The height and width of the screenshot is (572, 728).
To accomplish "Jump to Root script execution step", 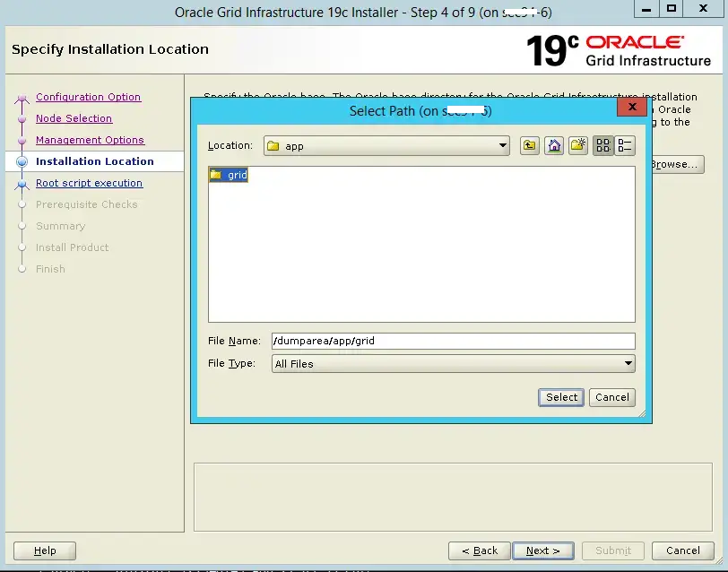I will point(89,183).
